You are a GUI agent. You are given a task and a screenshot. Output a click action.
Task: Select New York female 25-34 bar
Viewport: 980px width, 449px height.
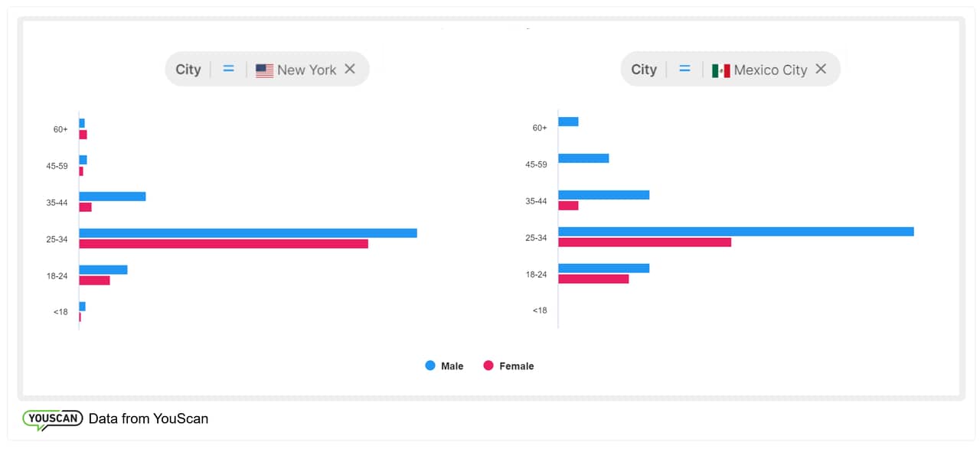pos(224,244)
